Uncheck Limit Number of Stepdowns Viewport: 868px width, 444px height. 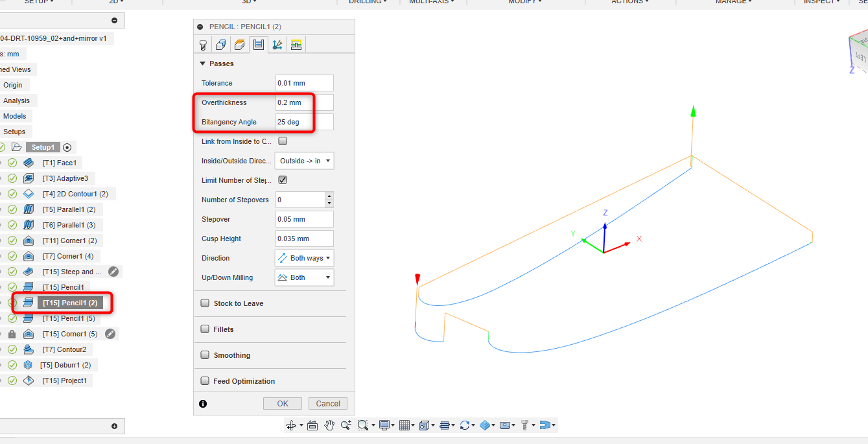283,180
